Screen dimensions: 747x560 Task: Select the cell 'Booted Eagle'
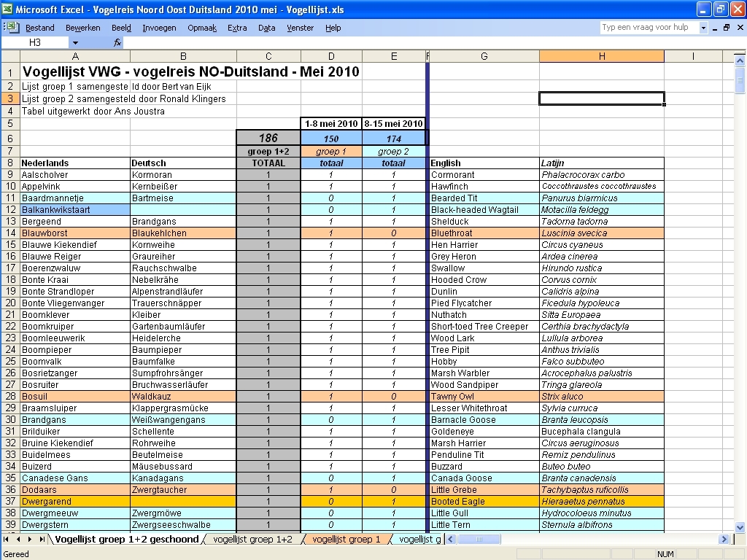click(x=484, y=502)
